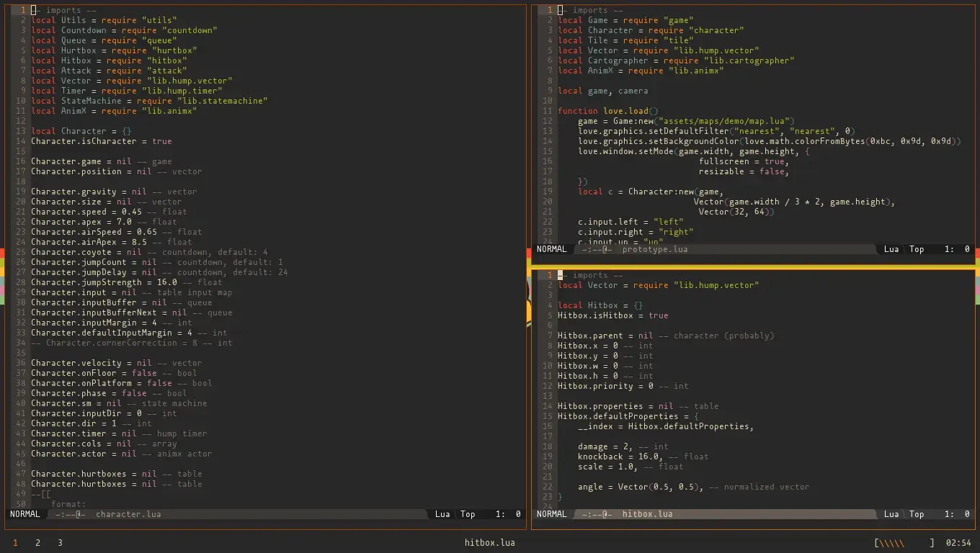
Task: Click "love.graphics.setBackgroundColor" in prototype.lua
Action: (x=659, y=141)
